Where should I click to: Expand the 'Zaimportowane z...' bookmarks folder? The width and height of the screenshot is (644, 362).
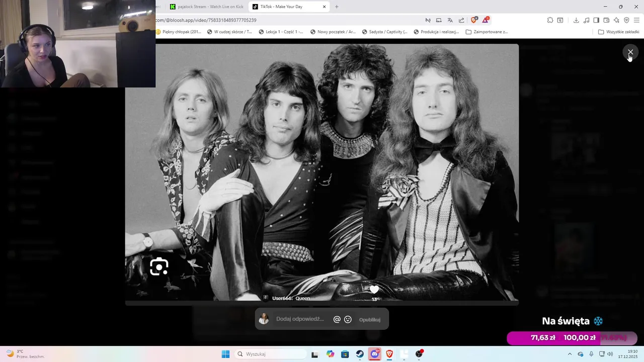487,32
